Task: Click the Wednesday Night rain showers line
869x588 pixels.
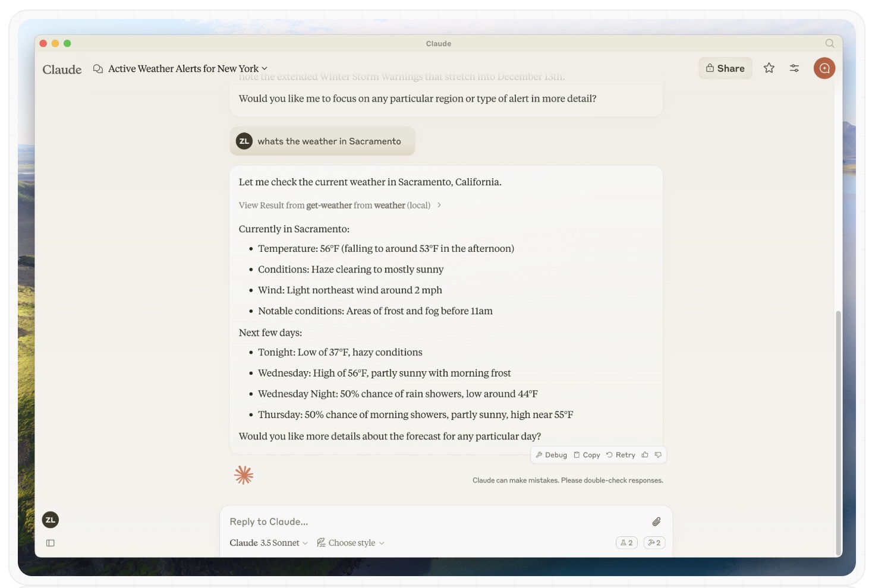Action: pos(398,394)
